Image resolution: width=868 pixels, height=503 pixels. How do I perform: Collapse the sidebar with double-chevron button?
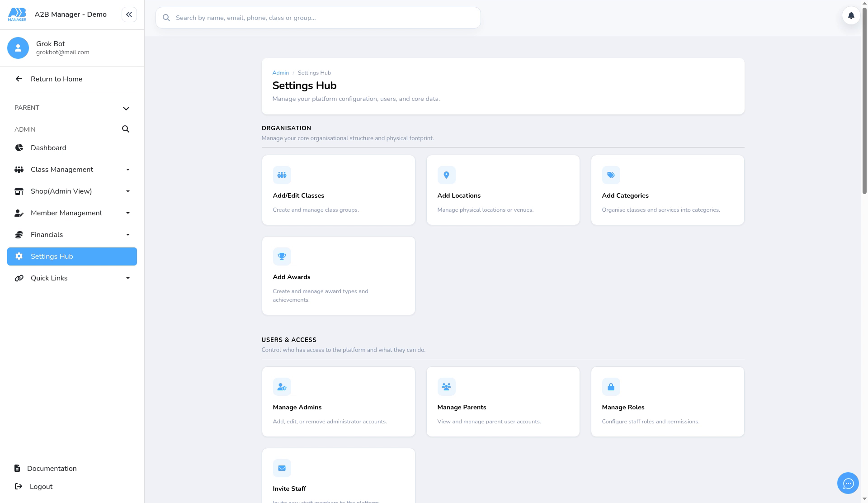tap(129, 14)
